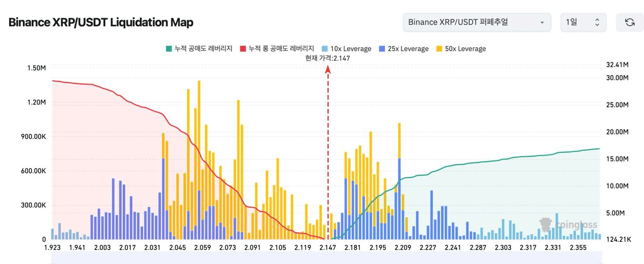Click the 현재 가격:2.147 label
Viewport: 644px width, 264px height.
tap(328, 58)
